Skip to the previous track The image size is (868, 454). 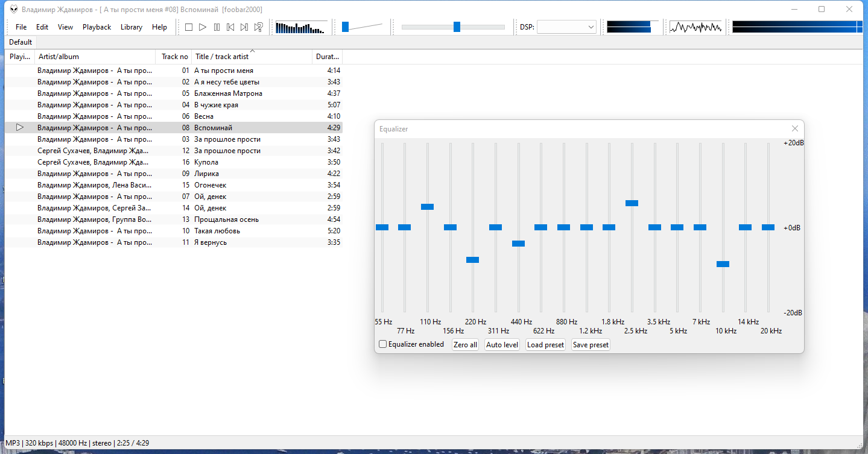(230, 27)
